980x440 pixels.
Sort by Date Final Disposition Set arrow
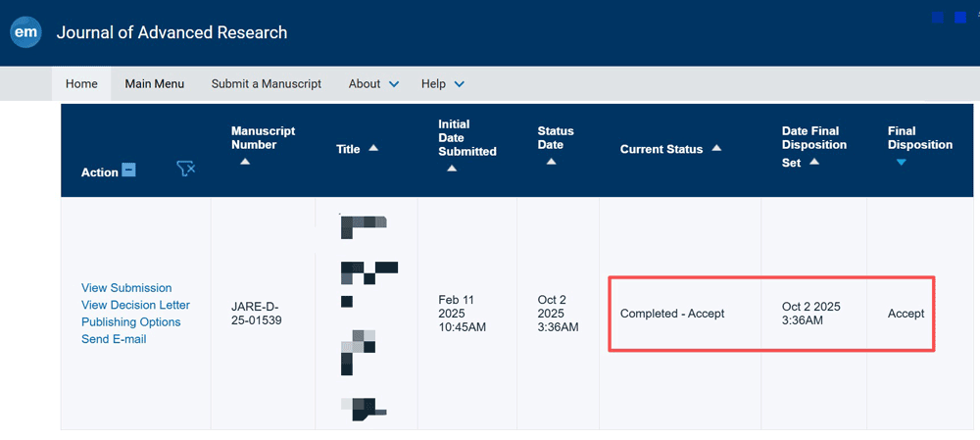813,163
